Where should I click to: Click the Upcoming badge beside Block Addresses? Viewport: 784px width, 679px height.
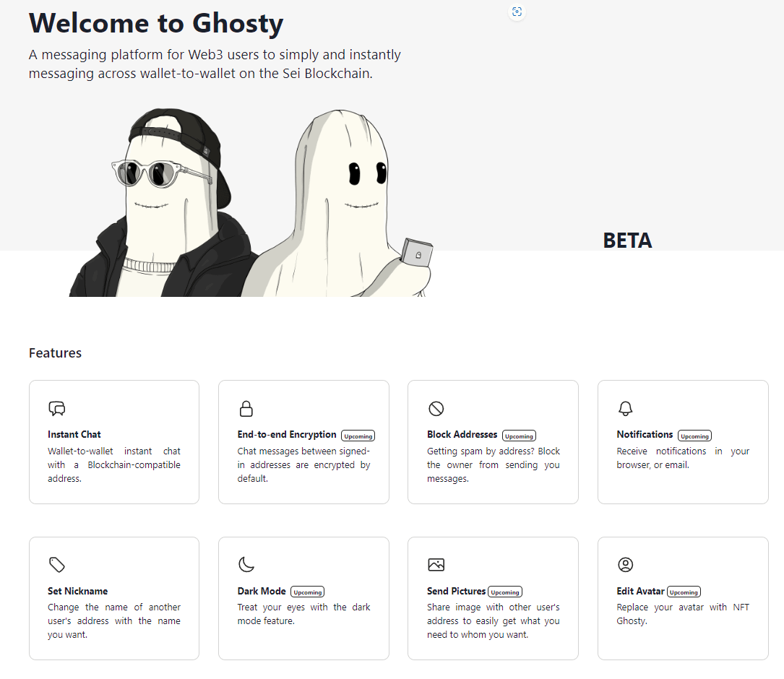519,436
